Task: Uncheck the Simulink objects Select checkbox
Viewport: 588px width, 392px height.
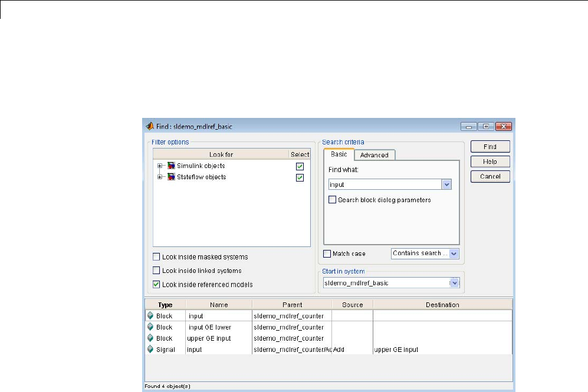Action: (300, 166)
